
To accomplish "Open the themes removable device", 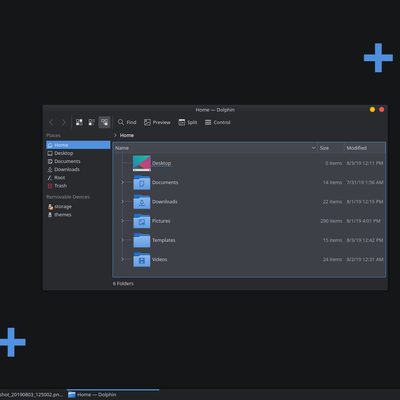I will 78,215.
